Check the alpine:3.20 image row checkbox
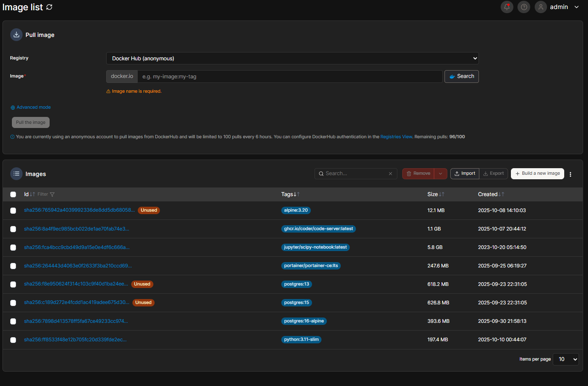 tap(13, 210)
